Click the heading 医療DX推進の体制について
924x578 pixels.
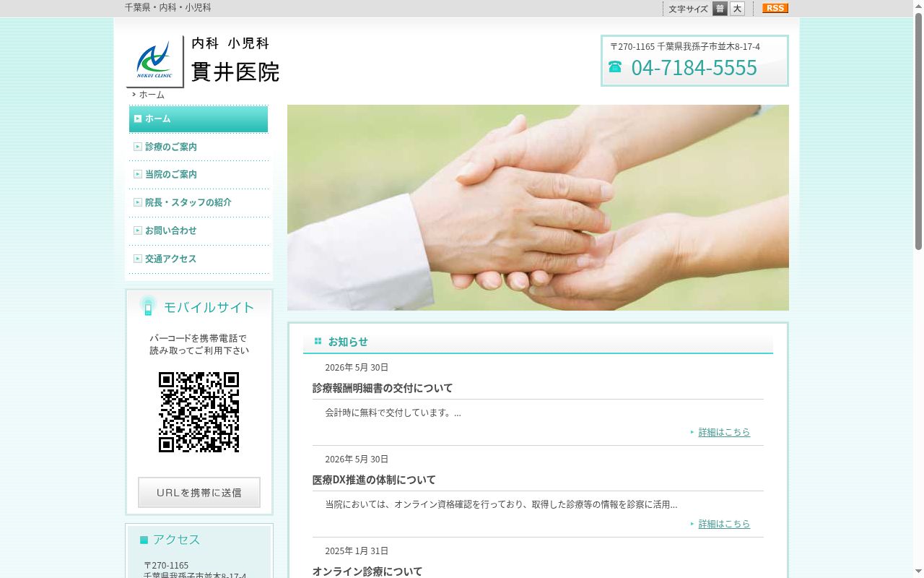click(374, 480)
